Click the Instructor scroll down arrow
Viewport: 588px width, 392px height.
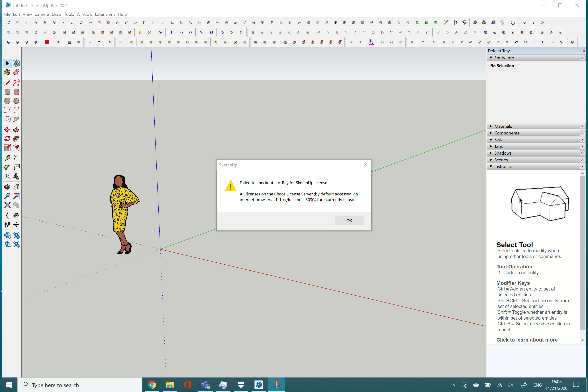click(x=583, y=340)
